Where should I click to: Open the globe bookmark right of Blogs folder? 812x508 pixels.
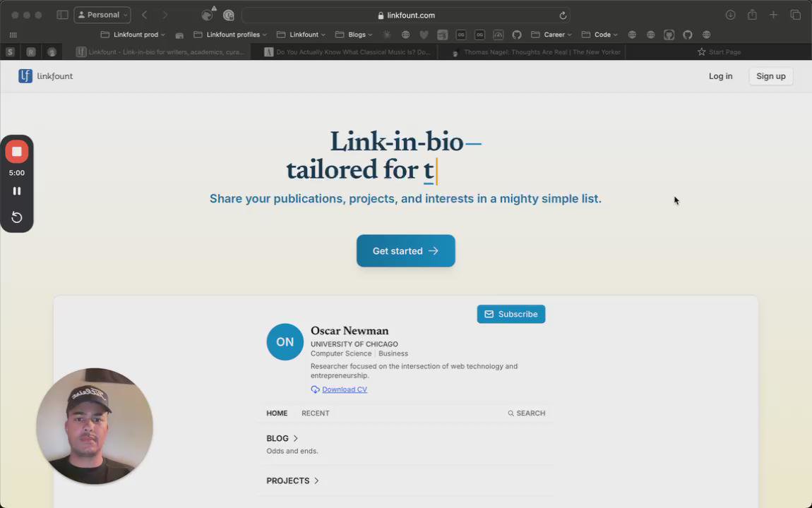(405, 35)
